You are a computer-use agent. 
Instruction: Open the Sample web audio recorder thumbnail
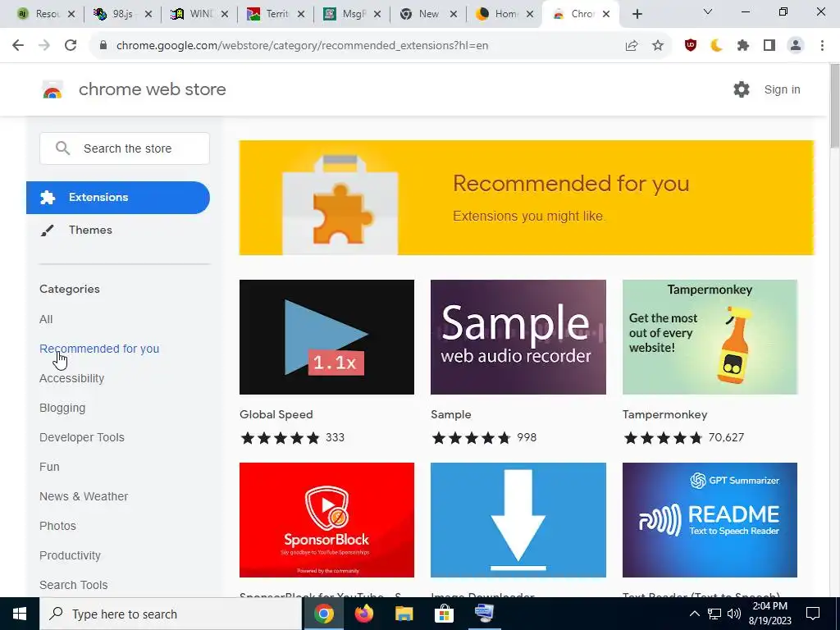pos(518,337)
